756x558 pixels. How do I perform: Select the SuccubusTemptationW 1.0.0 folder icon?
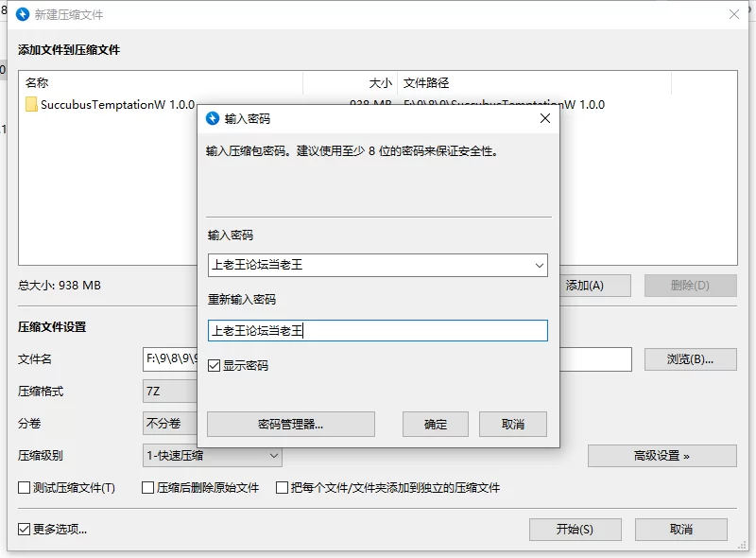[31, 104]
